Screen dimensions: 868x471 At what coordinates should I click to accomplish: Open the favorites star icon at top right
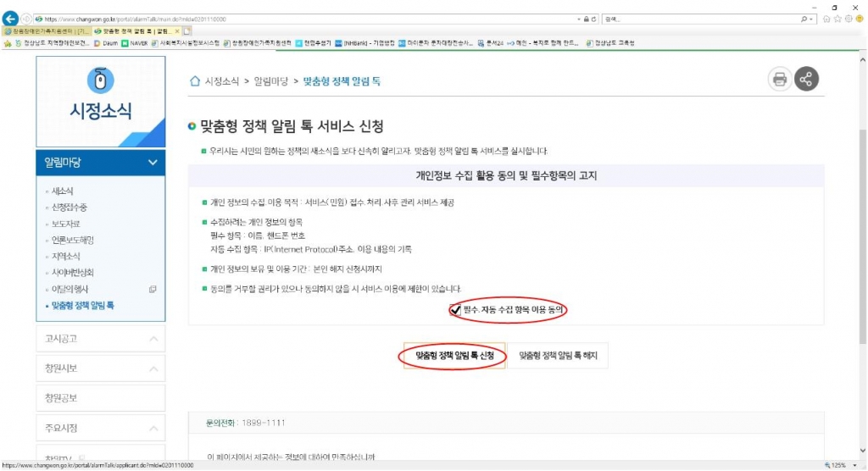pyautogui.click(x=837, y=19)
